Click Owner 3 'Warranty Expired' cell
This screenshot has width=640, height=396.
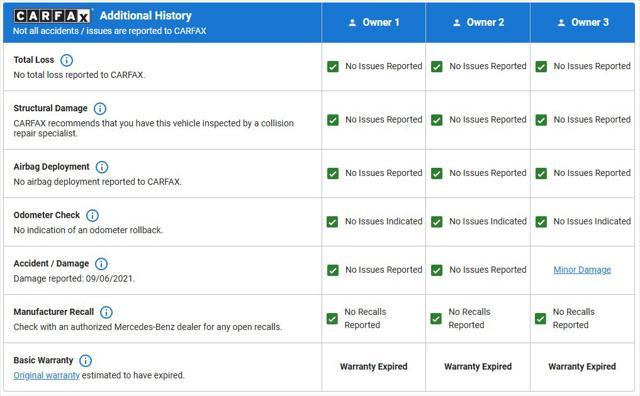[x=582, y=367]
